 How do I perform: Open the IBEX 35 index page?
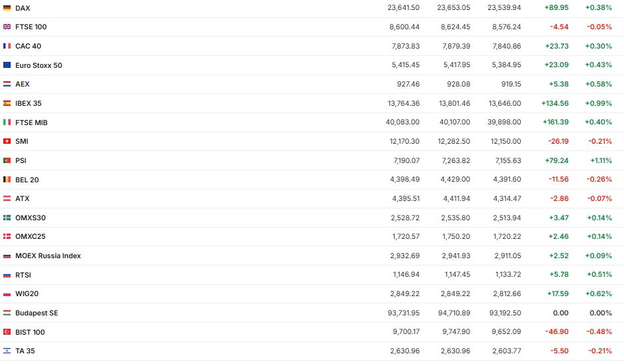pyautogui.click(x=29, y=103)
